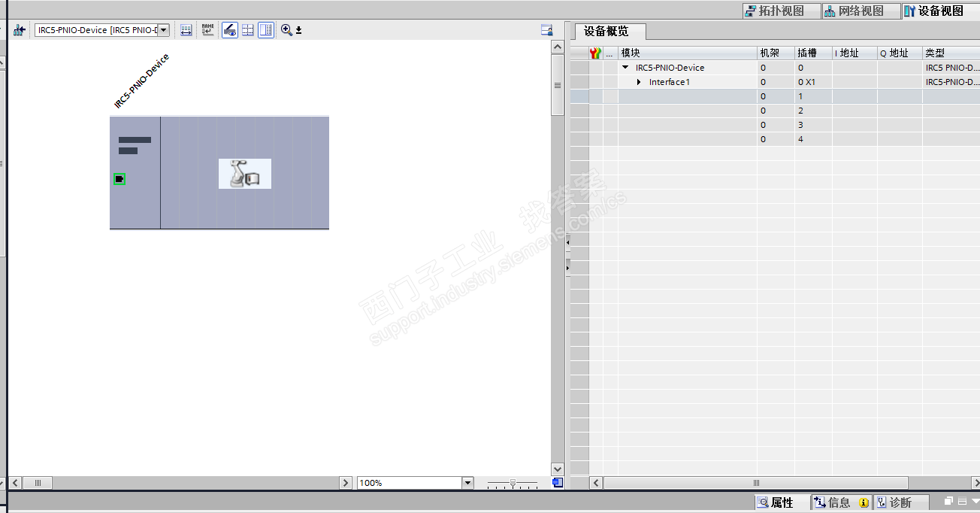This screenshot has height=513, width=980.
Task: Select the IRC5-PNIO-Device row text
Action: tap(670, 68)
